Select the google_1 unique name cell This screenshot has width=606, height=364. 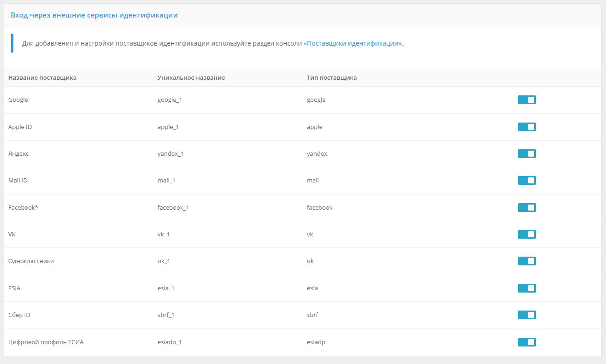[x=170, y=100]
